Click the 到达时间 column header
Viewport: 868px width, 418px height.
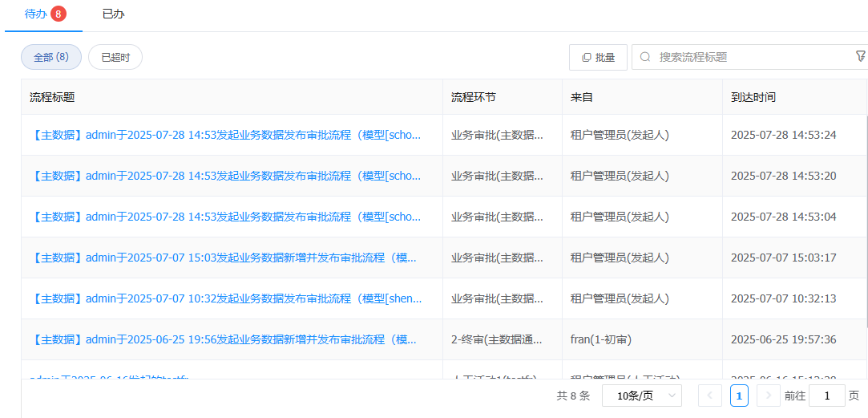pyautogui.click(x=753, y=97)
